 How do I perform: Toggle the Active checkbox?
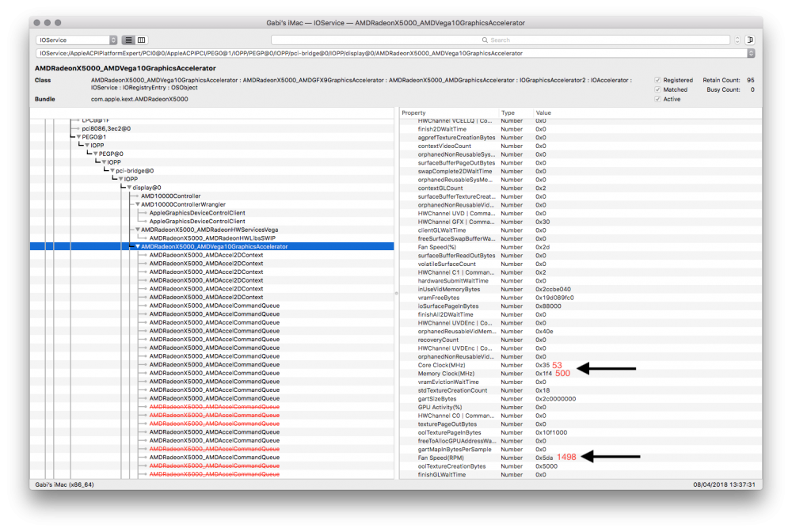pyautogui.click(x=657, y=99)
